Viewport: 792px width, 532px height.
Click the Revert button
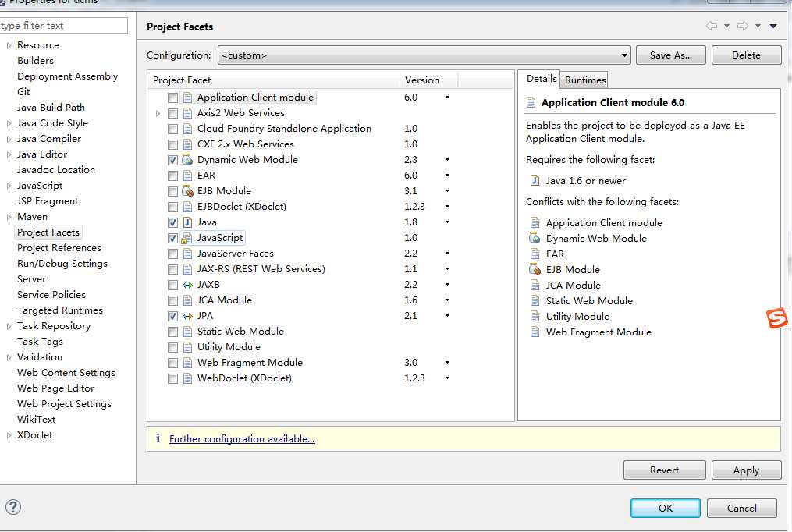coord(664,470)
